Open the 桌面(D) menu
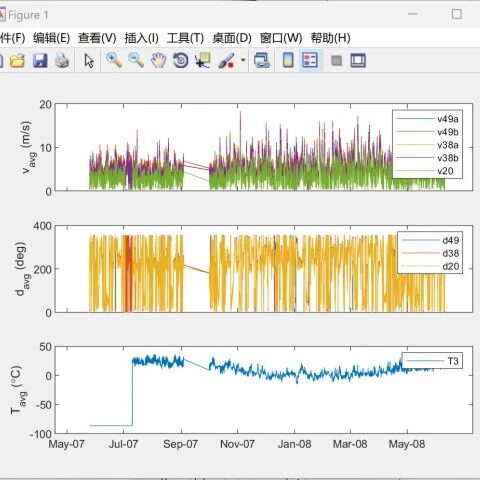Screen dimensions: 480x480 pyautogui.click(x=232, y=38)
